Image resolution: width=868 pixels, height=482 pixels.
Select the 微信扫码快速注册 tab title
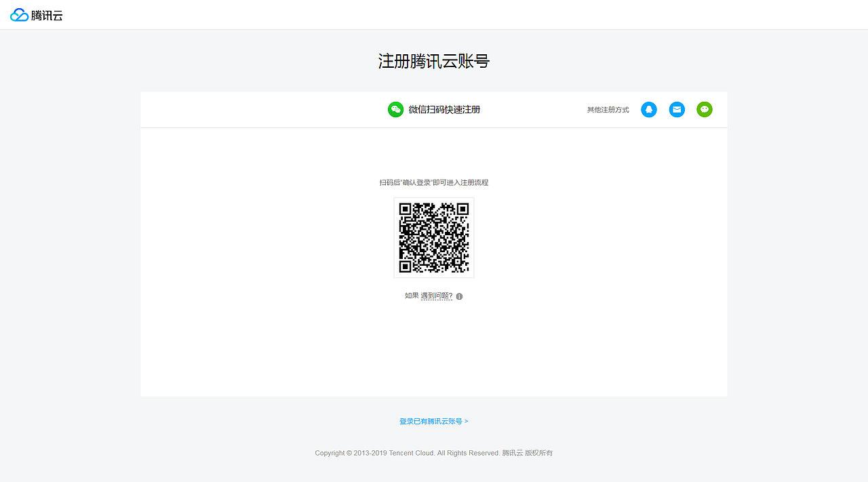click(x=444, y=109)
